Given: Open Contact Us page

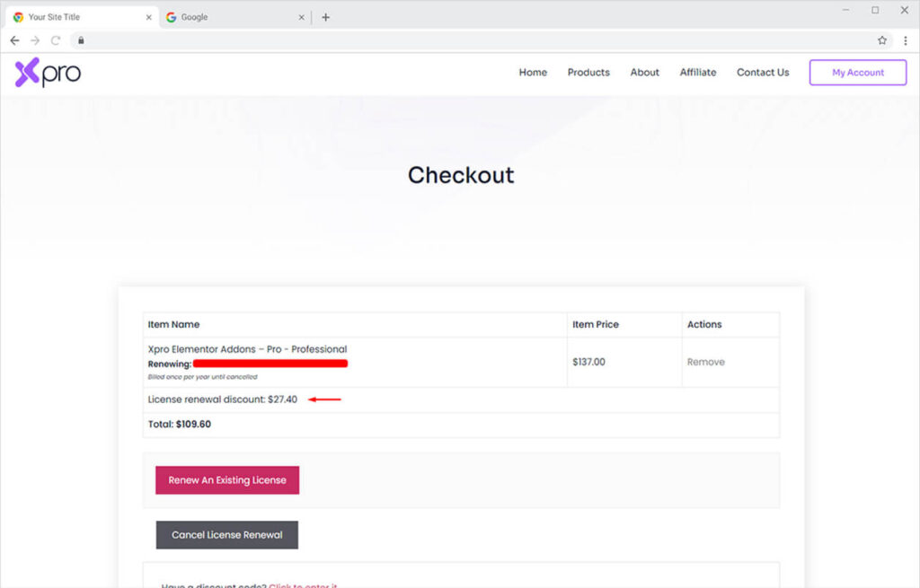Looking at the screenshot, I should 763,73.
